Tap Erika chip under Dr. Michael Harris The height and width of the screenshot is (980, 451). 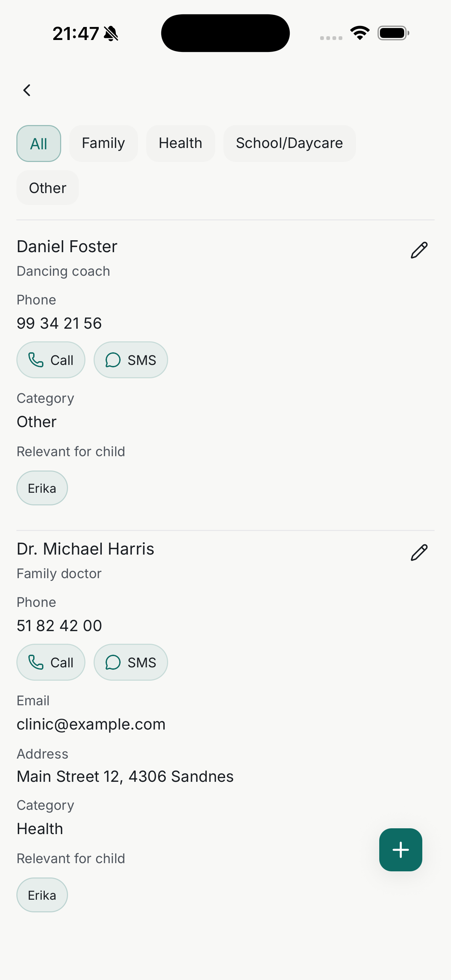(42, 895)
